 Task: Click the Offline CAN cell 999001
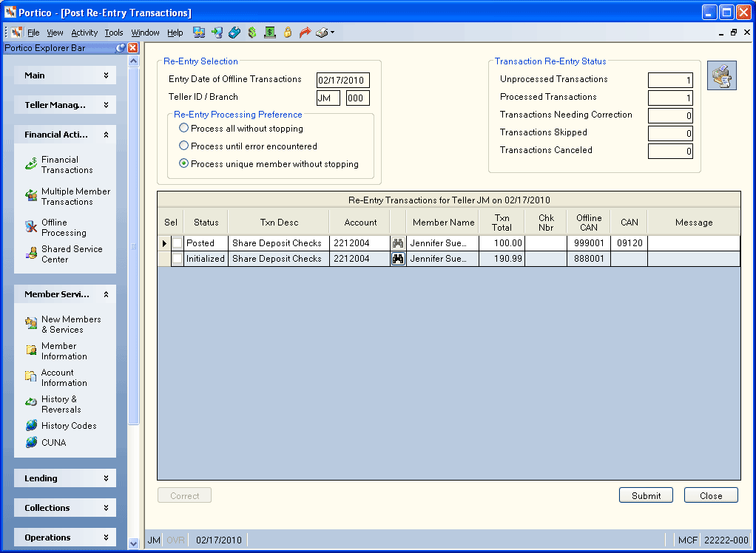pos(589,242)
